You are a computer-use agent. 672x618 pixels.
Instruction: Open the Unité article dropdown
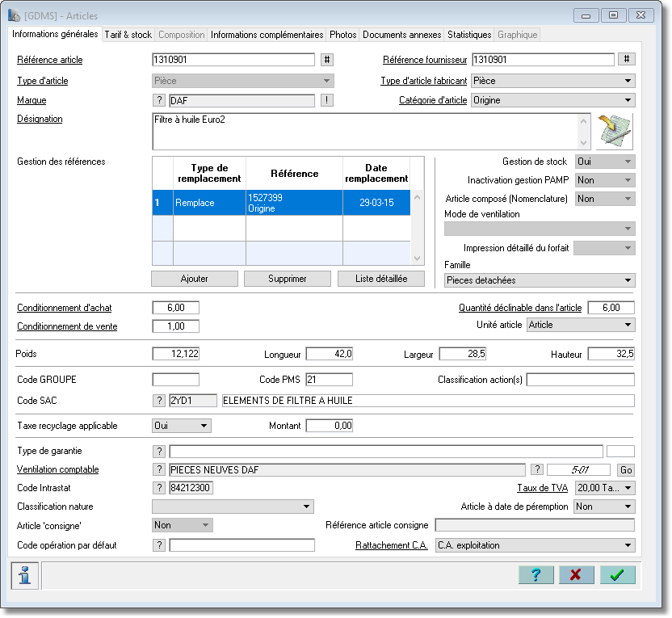(581, 325)
